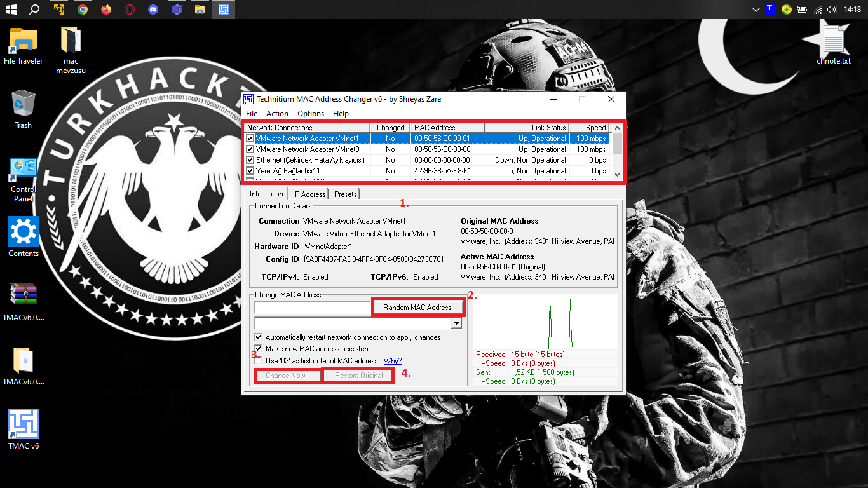
Task: Select the Control Panel desktop icon
Action: (x=24, y=180)
